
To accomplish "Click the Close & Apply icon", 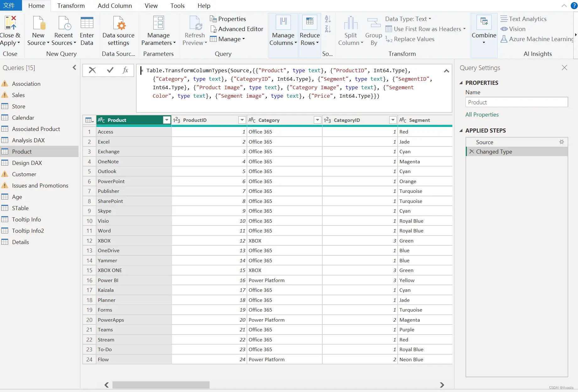I will pos(10,23).
